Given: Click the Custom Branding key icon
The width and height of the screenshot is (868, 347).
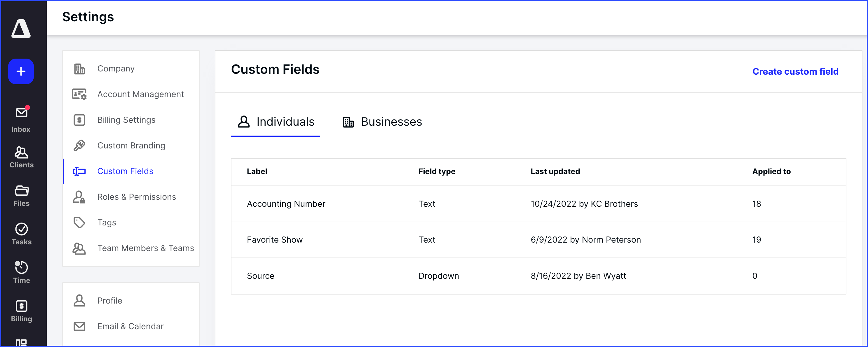Looking at the screenshot, I should coord(79,146).
